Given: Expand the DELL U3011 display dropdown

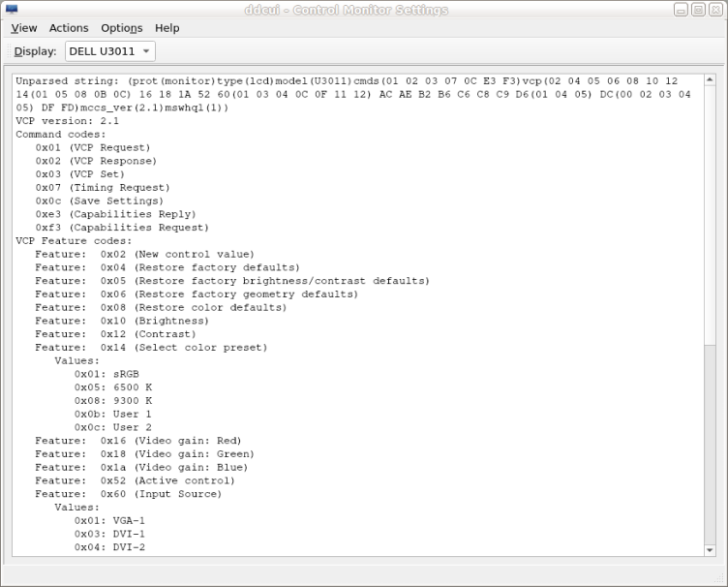Looking at the screenshot, I should [109, 51].
